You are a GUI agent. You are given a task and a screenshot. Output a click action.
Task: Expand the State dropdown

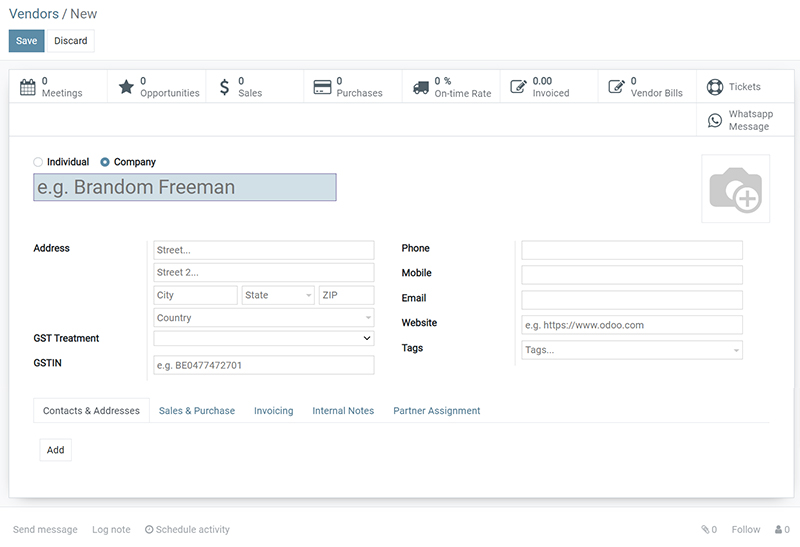(278, 296)
